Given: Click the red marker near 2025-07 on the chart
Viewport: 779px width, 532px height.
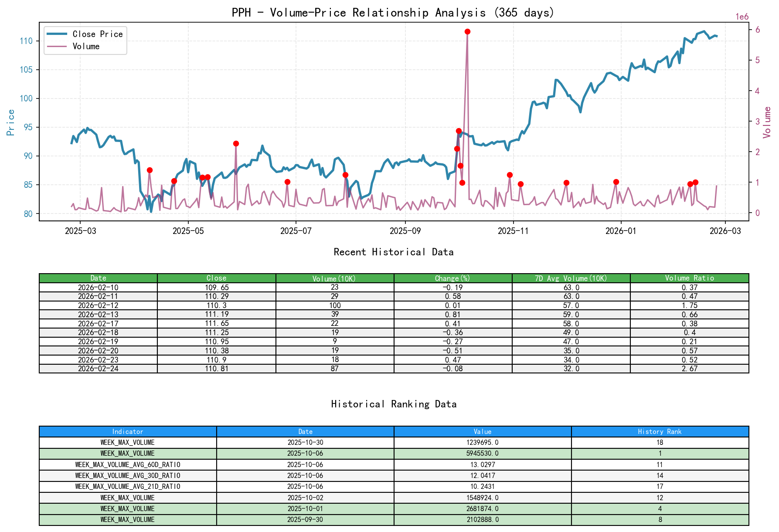Looking at the screenshot, I should 287,182.
